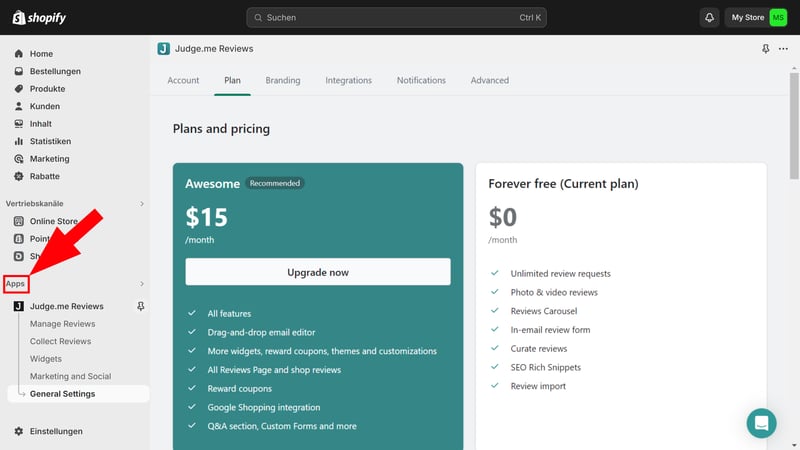Click the notification bell icon
The image size is (800, 450).
click(710, 17)
